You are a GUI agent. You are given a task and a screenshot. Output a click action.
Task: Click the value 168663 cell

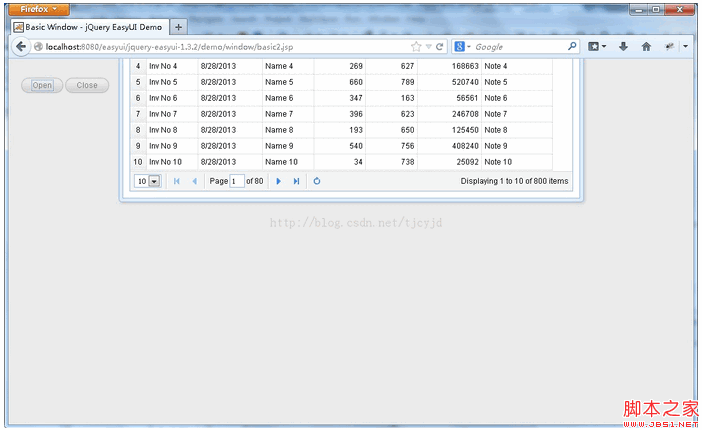[449, 66]
